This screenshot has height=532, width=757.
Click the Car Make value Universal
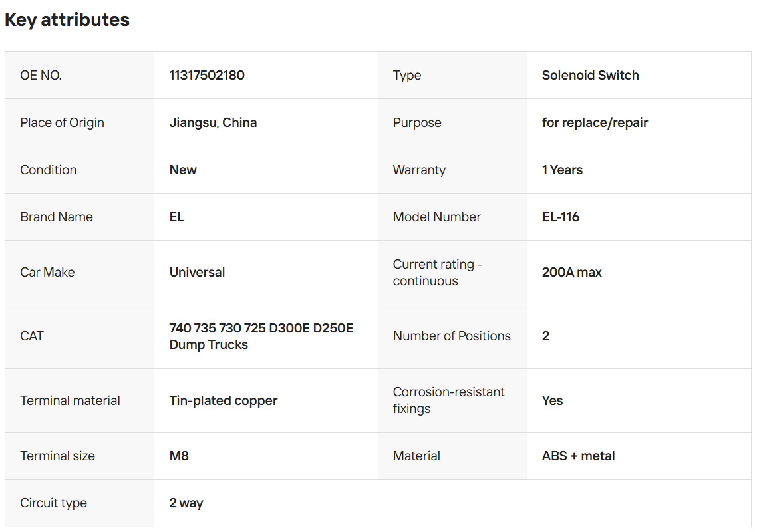click(x=197, y=272)
